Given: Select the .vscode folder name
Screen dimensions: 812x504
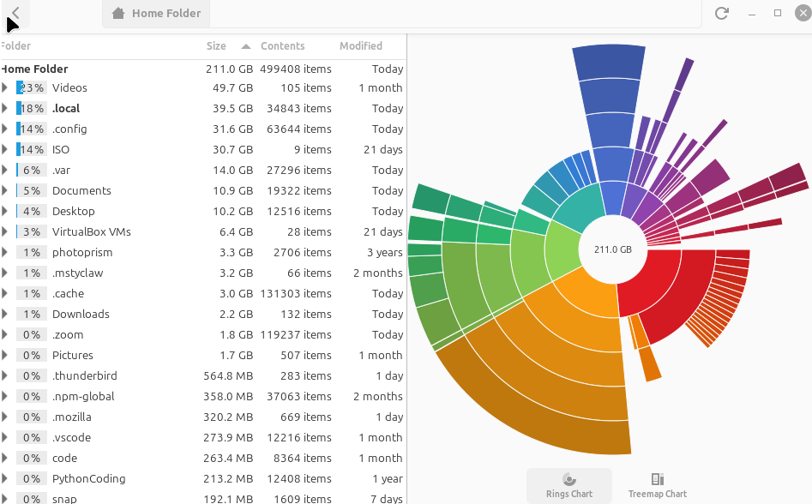Looking at the screenshot, I should (x=71, y=437).
